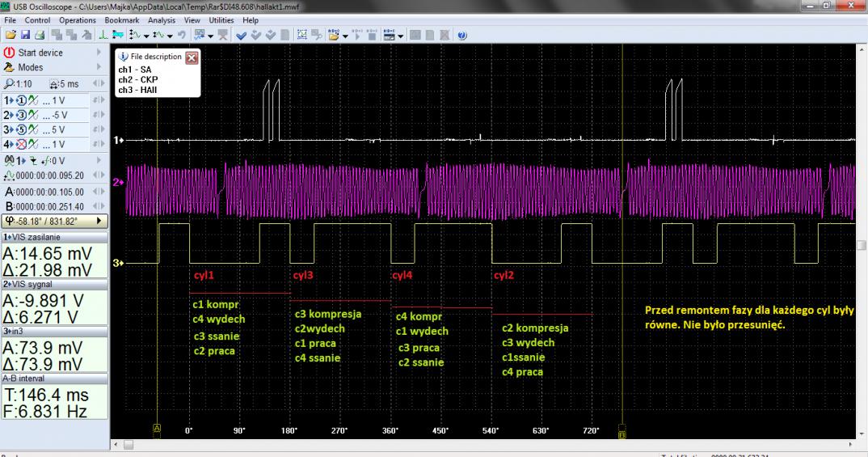Expand the phase angle -58.18° / 831.82° selector
The image size is (868, 457).
pos(99,220)
